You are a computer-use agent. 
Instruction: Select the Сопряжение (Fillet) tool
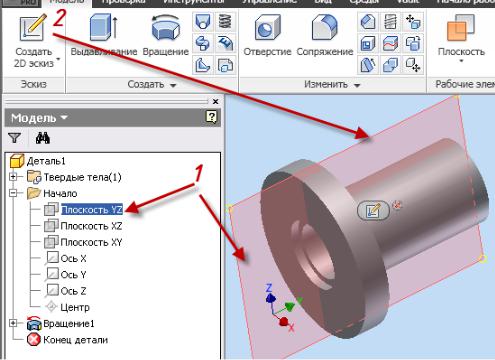pos(325,35)
